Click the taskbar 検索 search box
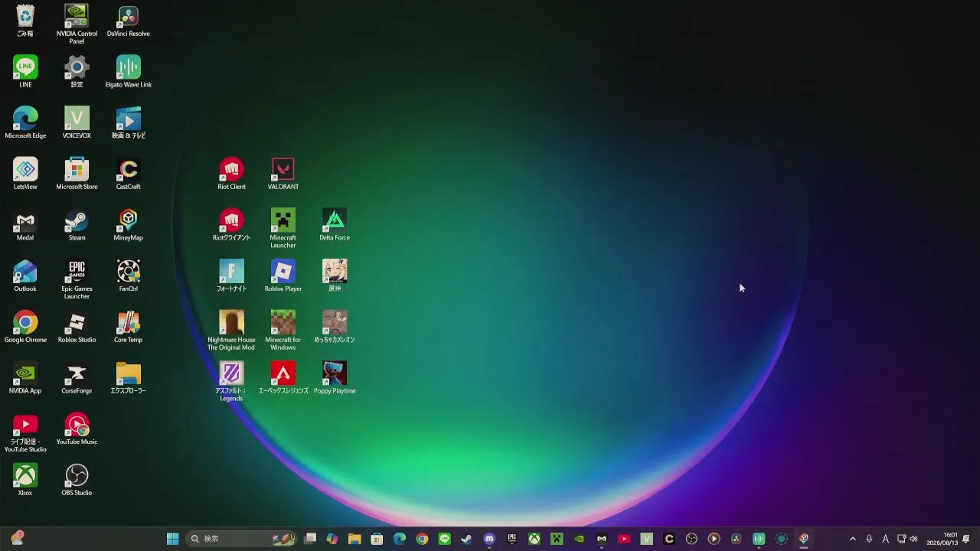The width and height of the screenshot is (980, 551). click(x=242, y=539)
